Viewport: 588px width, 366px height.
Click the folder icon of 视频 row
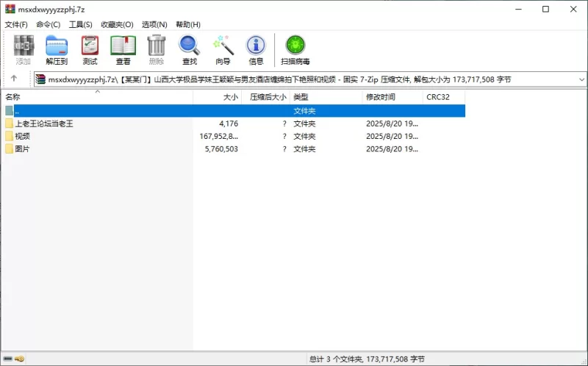coord(10,136)
